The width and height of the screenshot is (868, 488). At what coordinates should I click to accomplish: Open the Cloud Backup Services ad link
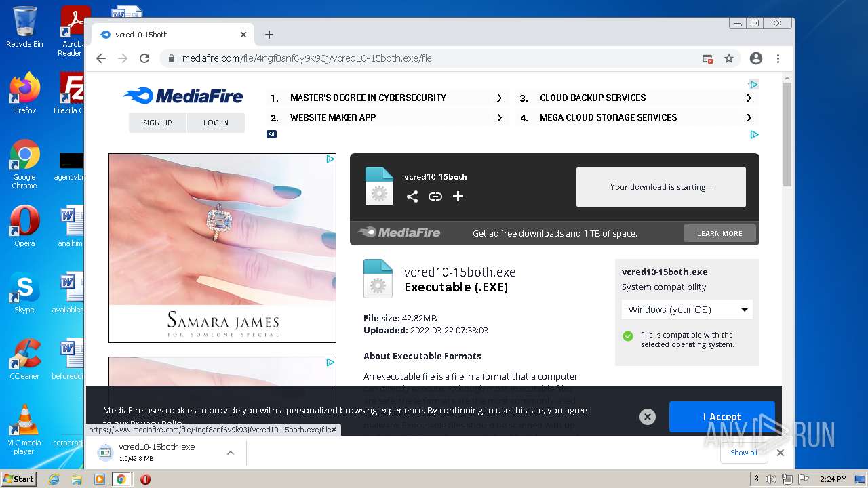point(636,98)
